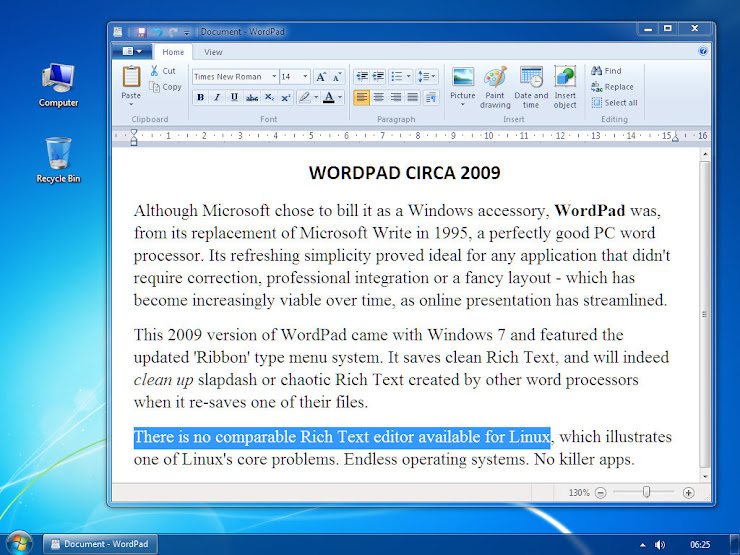This screenshot has width=740, height=555.
Task: Apply superscript formatting
Action: (286, 97)
